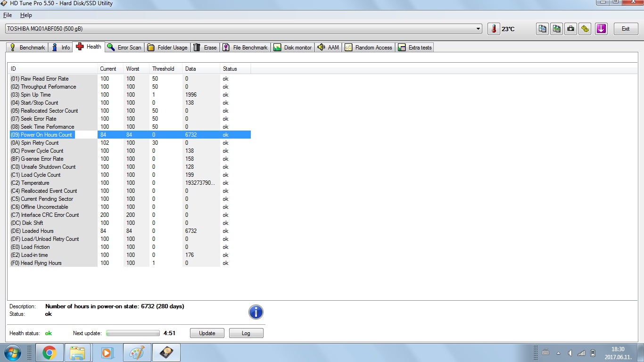Select the AAM tab

(329, 48)
